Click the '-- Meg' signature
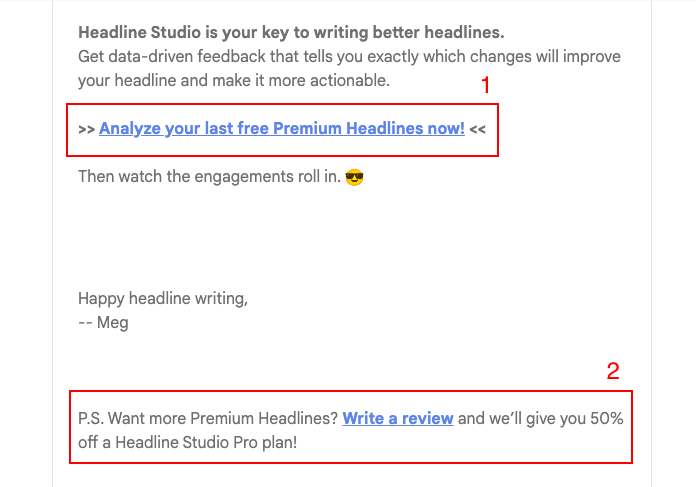Image resolution: width=696 pixels, height=487 pixels. (x=103, y=323)
